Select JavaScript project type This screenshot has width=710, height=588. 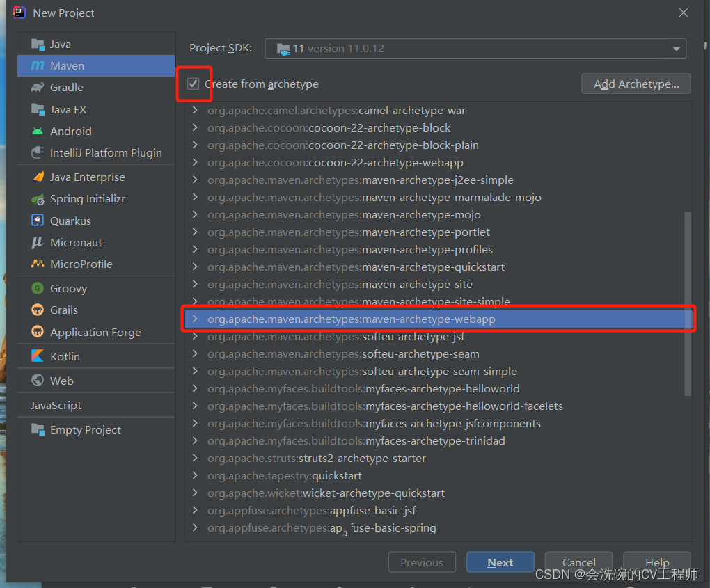(56, 405)
